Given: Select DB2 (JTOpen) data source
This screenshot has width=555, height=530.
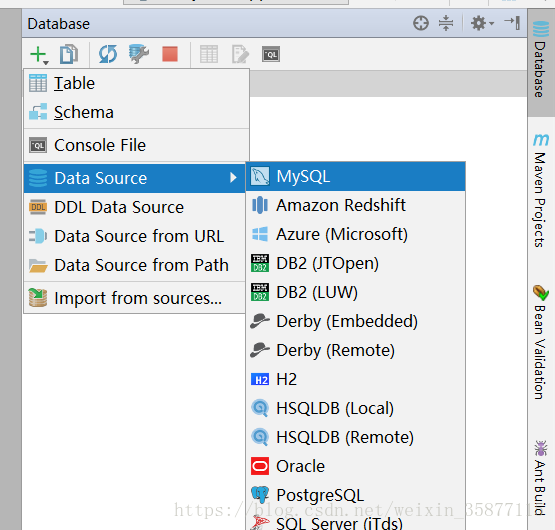Looking at the screenshot, I should click(x=355, y=263).
